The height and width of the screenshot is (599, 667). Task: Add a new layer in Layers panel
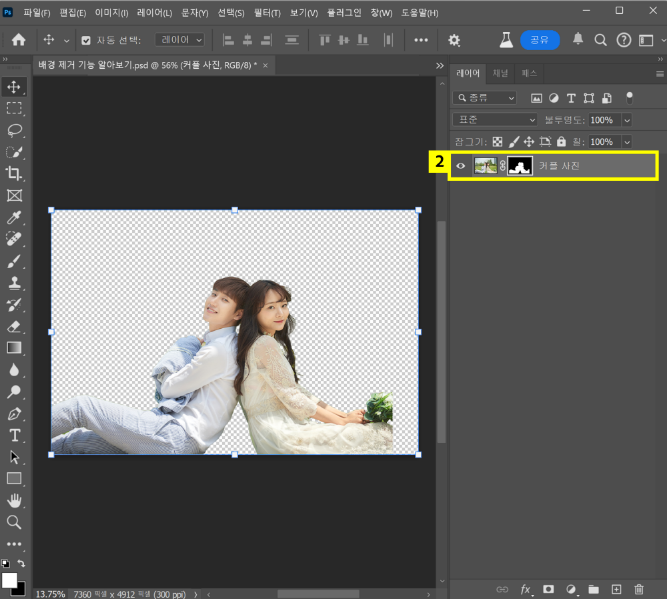(x=616, y=589)
